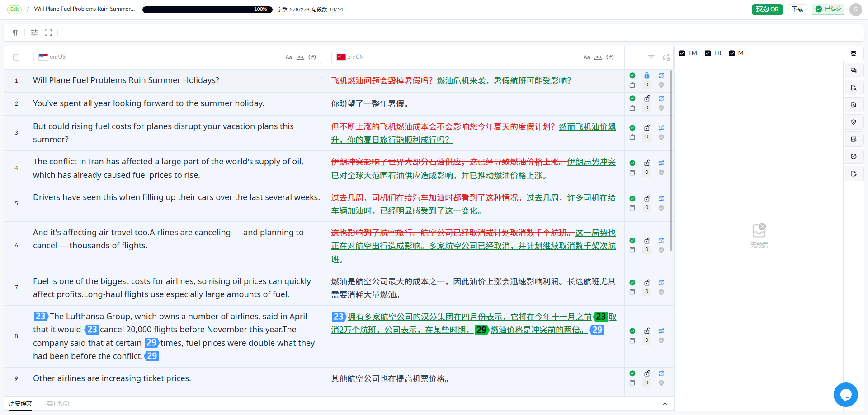Click the repeat icon for segment 3
This screenshot has height=415, width=868.
point(661,128)
